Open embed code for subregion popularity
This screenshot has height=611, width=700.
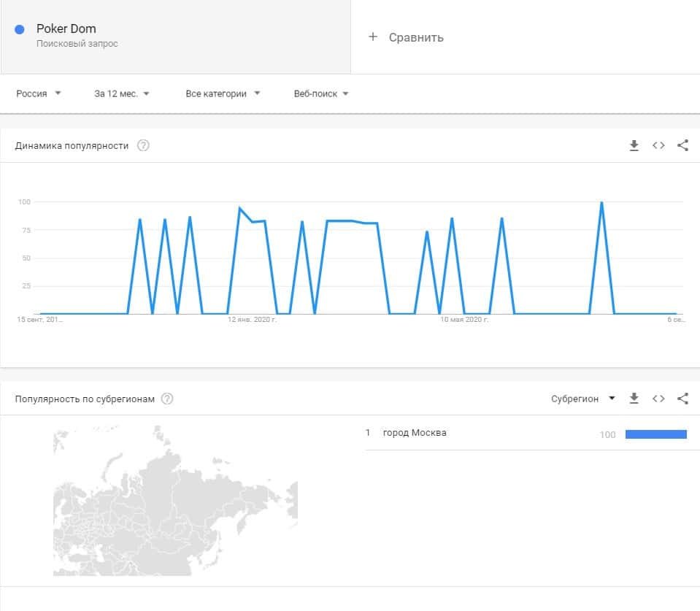(658, 399)
